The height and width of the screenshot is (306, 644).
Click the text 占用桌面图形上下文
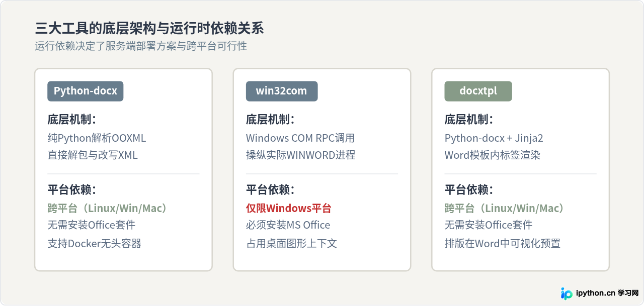[291, 244]
